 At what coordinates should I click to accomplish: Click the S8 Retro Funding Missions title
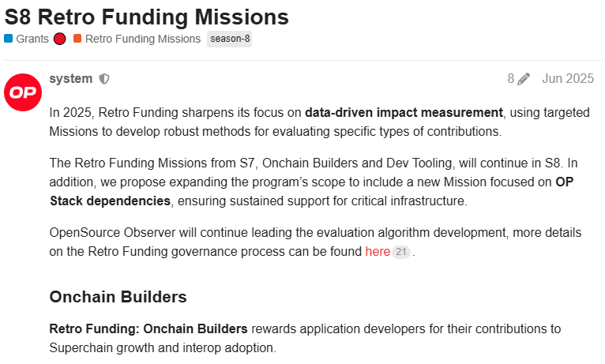147,17
